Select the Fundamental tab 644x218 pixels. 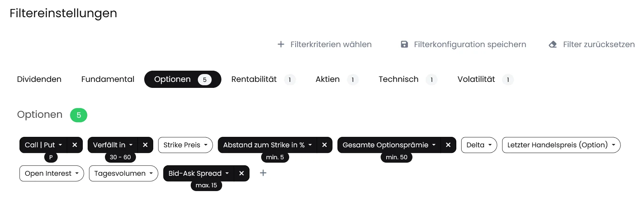coord(108,79)
